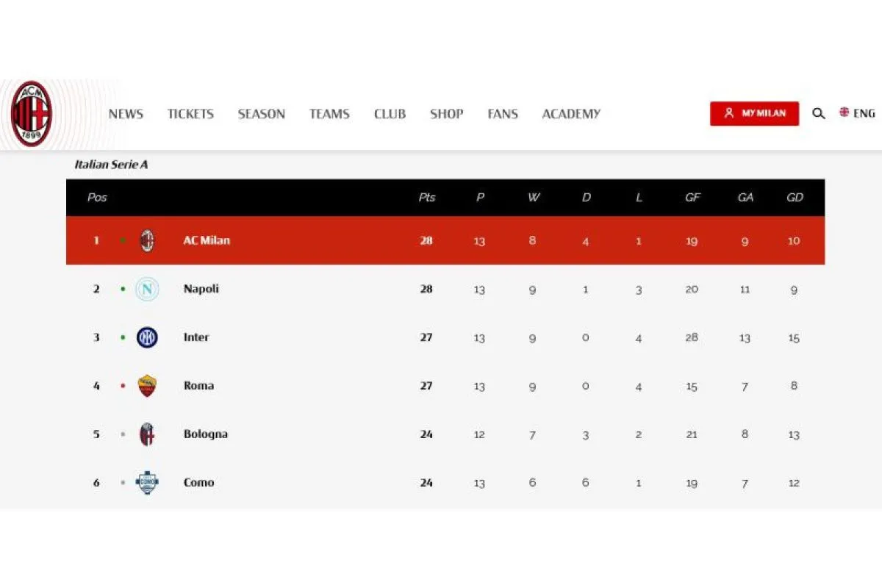Open the TICKETS menu

pyautogui.click(x=190, y=114)
